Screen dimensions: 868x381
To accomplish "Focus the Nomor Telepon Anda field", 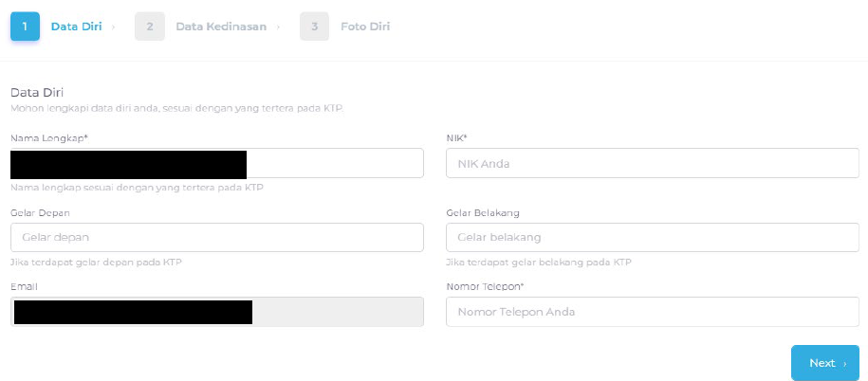I will [653, 312].
